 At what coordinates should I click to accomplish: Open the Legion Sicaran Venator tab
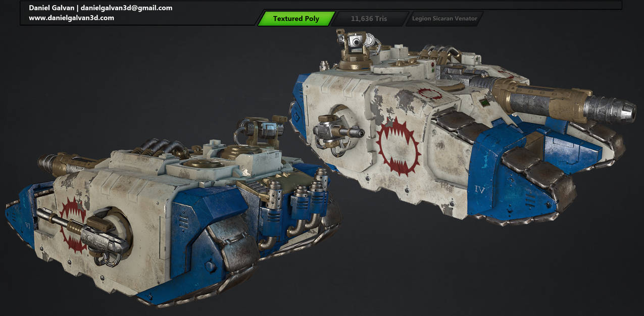point(444,19)
